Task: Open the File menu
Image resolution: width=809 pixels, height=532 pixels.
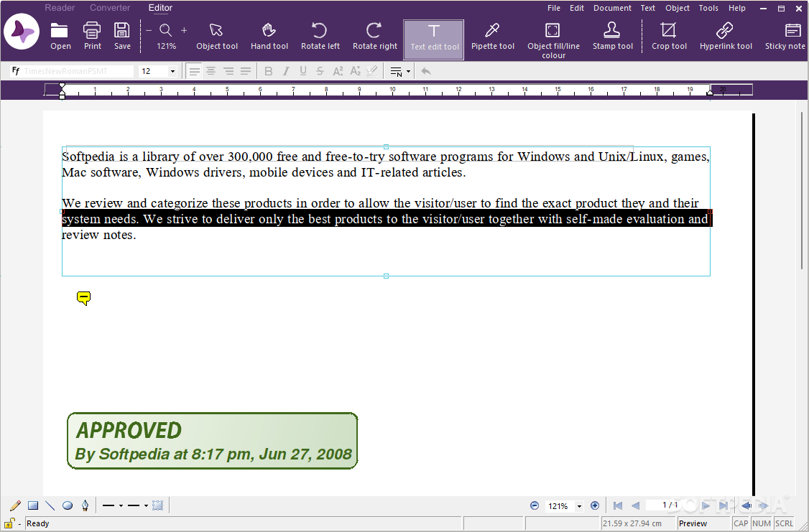Action: [554, 8]
